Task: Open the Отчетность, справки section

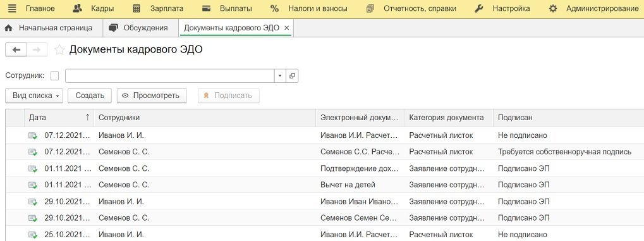Action: [x=411, y=9]
